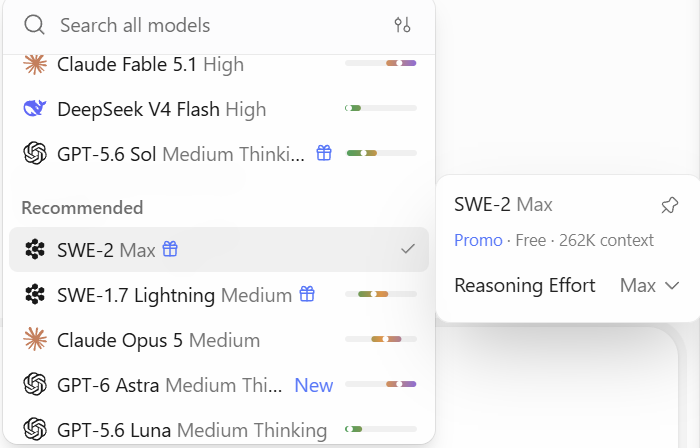700x448 pixels.
Task: Click the Claude Fable 5.1 starburst icon
Action: (35, 64)
